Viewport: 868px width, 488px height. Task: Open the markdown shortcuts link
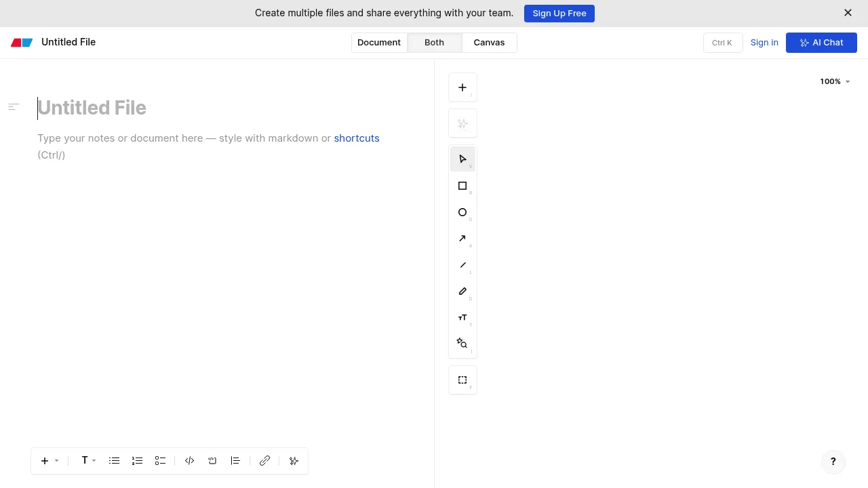point(357,138)
